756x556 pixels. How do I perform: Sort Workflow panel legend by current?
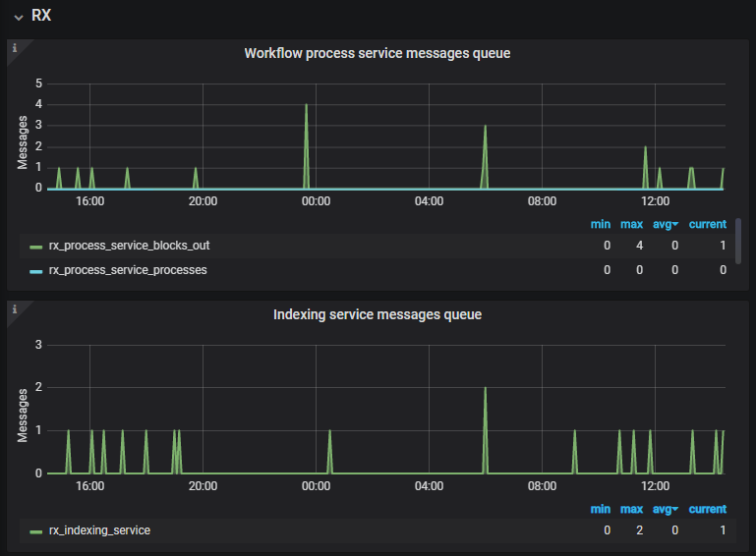[x=707, y=224]
